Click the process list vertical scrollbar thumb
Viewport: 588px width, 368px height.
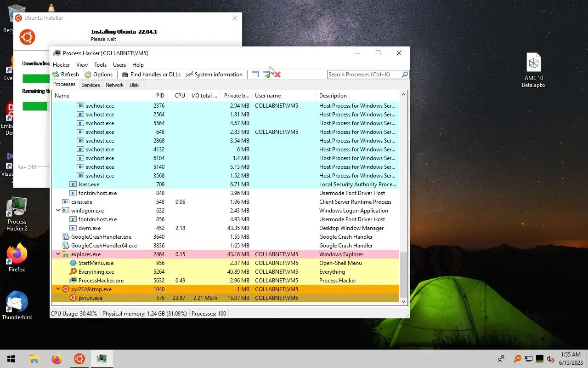tap(404, 275)
